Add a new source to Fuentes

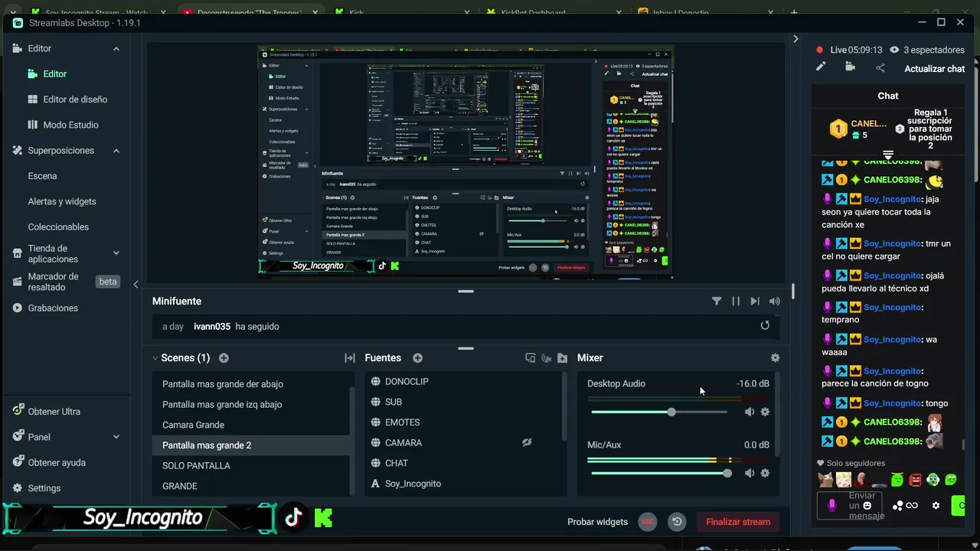pyautogui.click(x=417, y=358)
